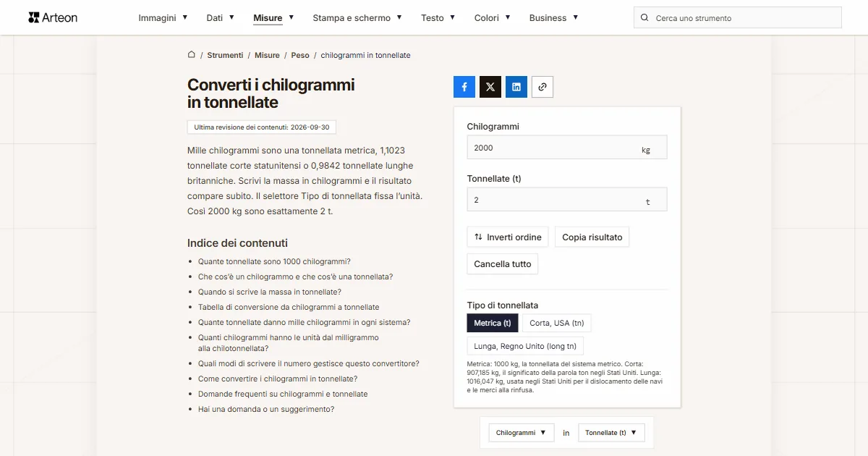The height and width of the screenshot is (456, 868).
Task: Jump to Domande frequenti su chilogrammi e tonnellate
Action: 283,394
